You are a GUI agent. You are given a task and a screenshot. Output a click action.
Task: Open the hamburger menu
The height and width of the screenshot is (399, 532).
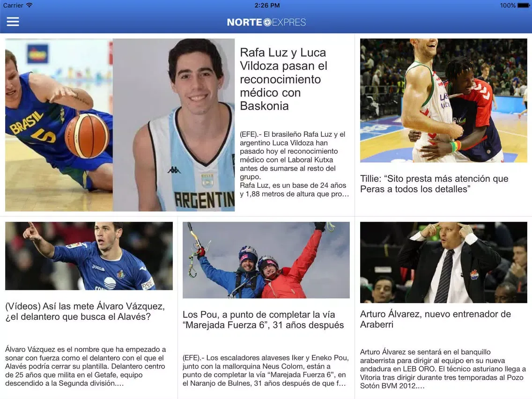coord(13,22)
